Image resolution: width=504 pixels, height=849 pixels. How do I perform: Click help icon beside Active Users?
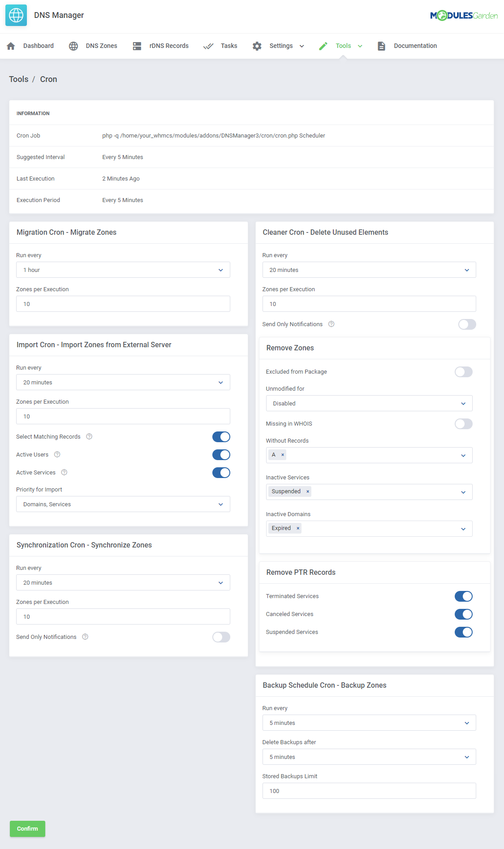click(57, 454)
